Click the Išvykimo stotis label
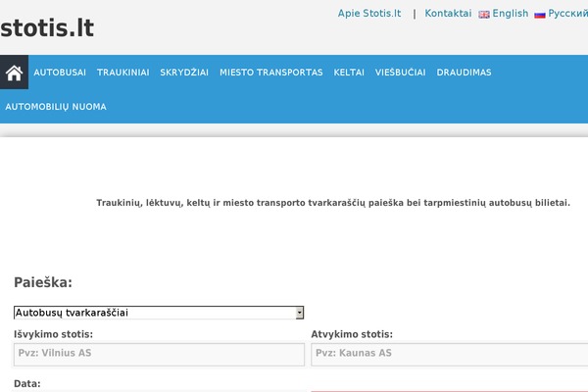The image size is (588, 392). (53, 334)
